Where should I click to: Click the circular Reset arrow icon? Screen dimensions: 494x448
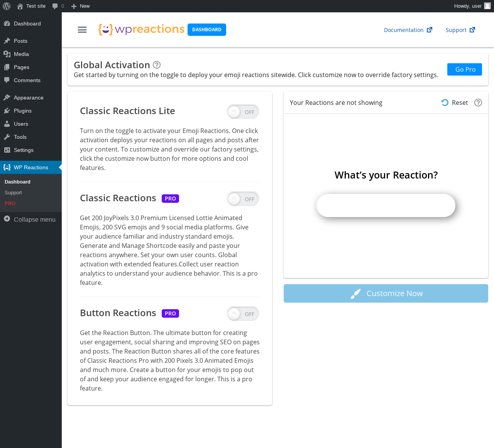click(445, 103)
